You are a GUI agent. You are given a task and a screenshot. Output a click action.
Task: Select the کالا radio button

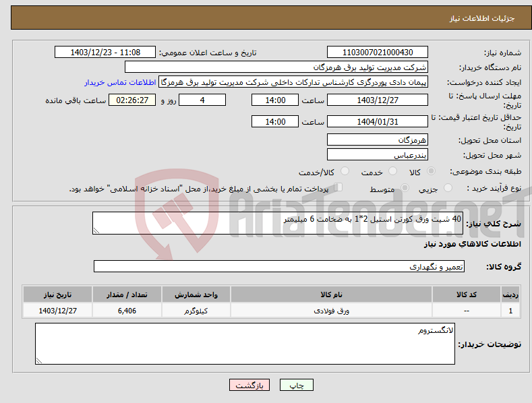coord(432,171)
